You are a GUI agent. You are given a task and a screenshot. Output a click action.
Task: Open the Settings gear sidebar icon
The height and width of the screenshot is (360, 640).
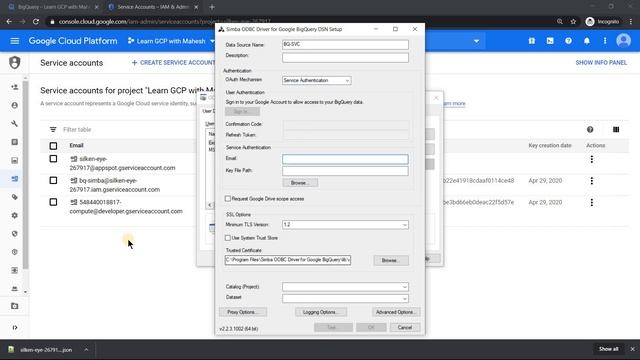(15, 216)
